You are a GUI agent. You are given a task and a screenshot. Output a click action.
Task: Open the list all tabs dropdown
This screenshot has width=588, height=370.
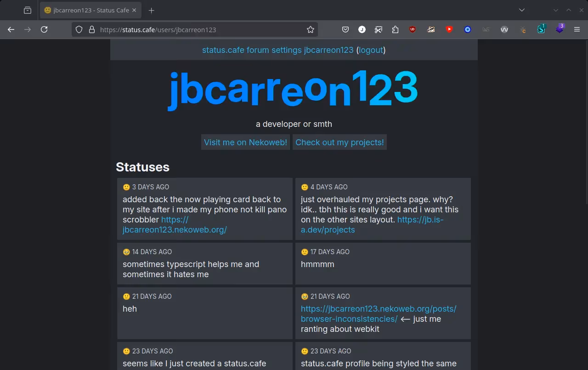pos(521,10)
